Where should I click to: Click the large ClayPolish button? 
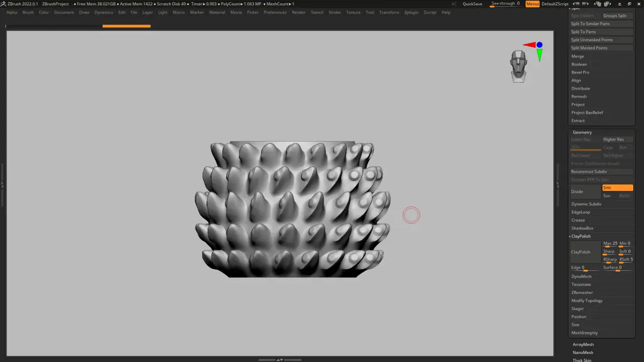[x=586, y=252]
